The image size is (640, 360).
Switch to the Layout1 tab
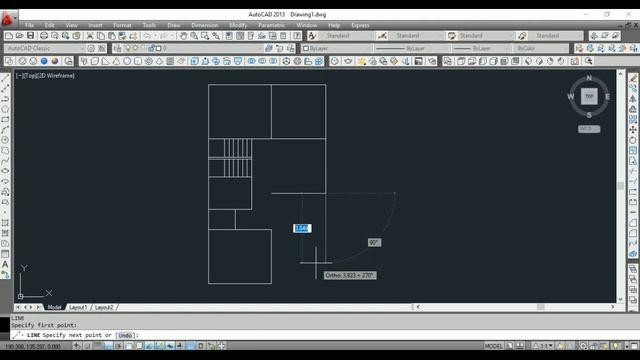point(78,307)
